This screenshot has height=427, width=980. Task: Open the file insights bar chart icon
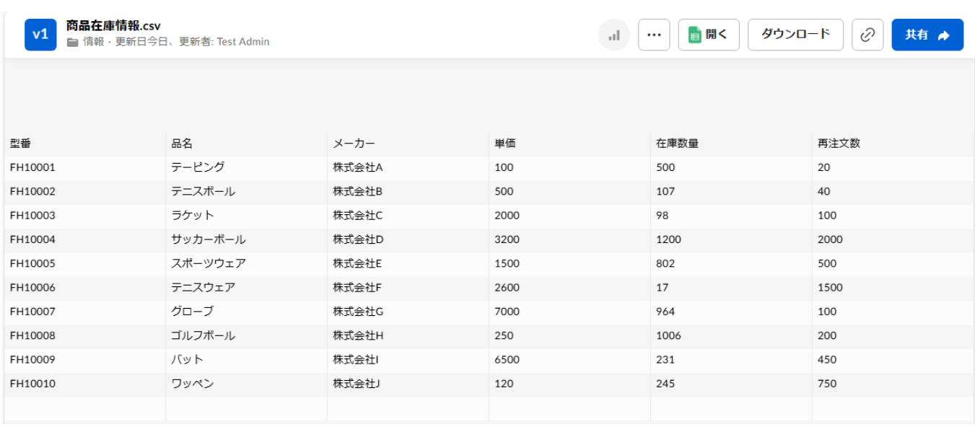(x=614, y=35)
